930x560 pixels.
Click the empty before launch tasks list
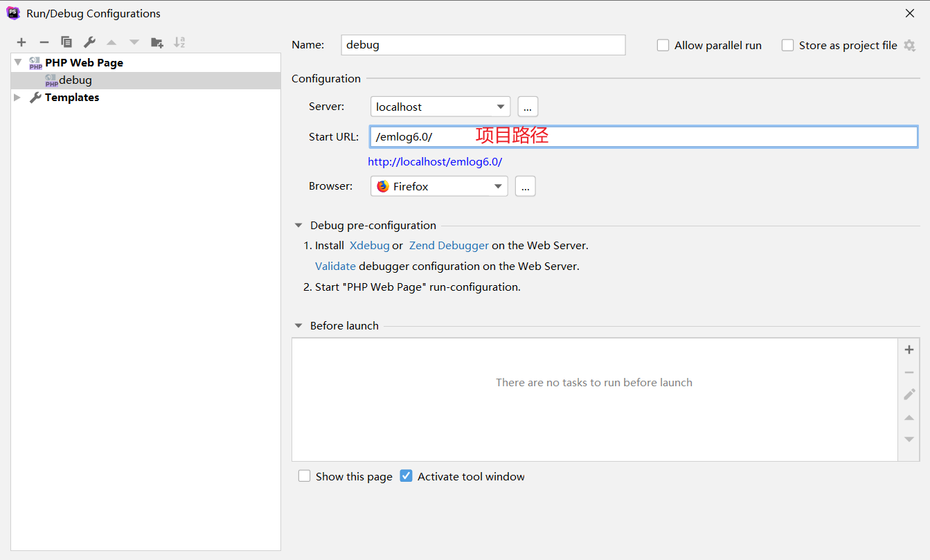pyautogui.click(x=594, y=399)
